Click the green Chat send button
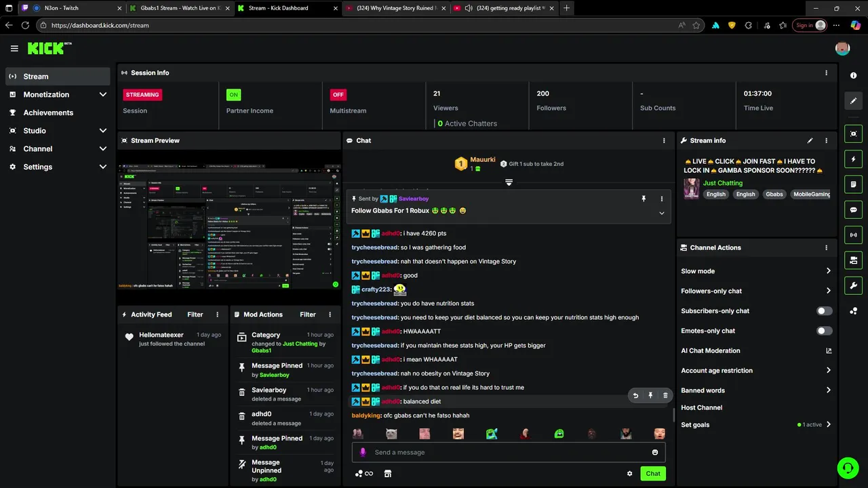Screen dimensions: 868x488 [x=653, y=474]
